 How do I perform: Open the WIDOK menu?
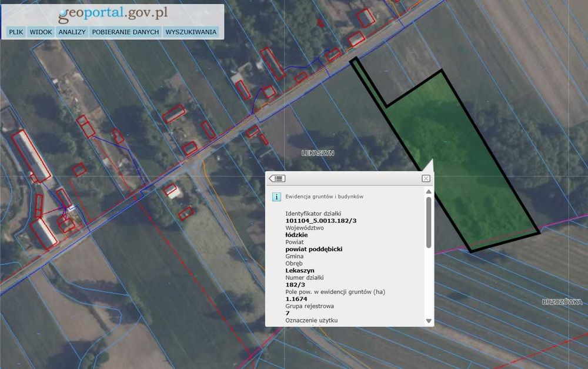coord(41,32)
